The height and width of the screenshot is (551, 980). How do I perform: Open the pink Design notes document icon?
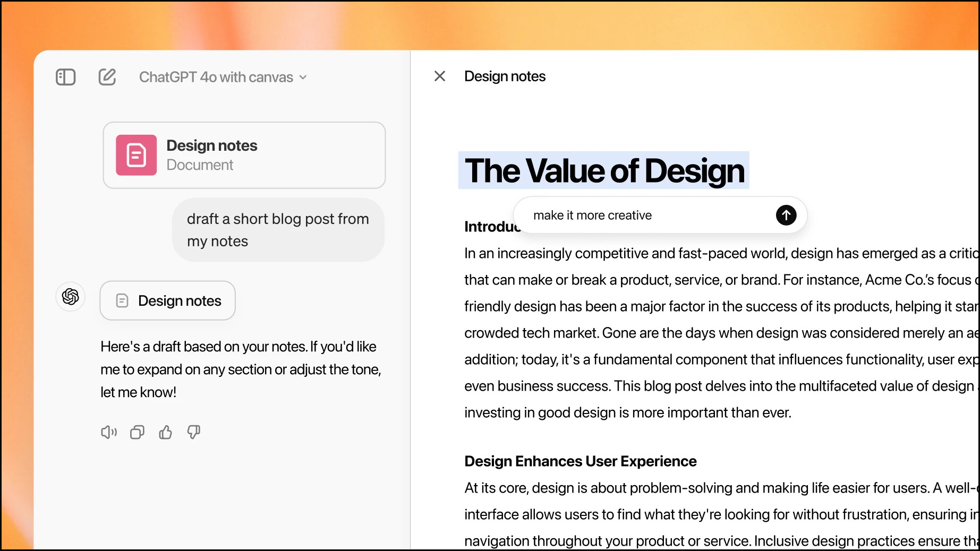pyautogui.click(x=137, y=155)
